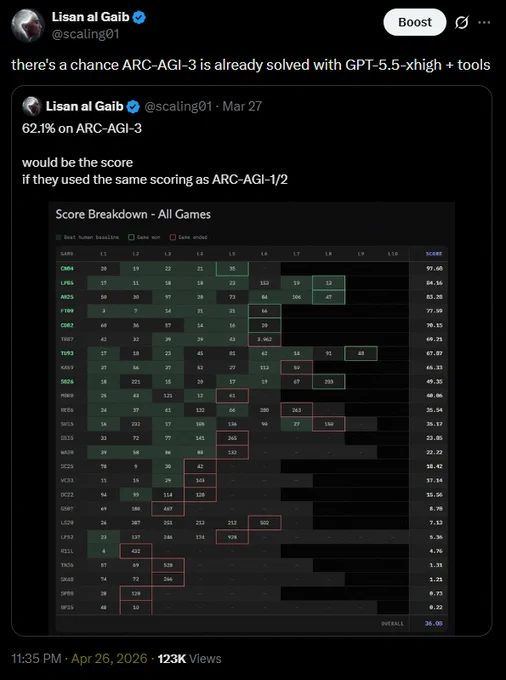Viewport: 506px width, 680px height.
Task: Click the Boost button
Action: coord(415,23)
